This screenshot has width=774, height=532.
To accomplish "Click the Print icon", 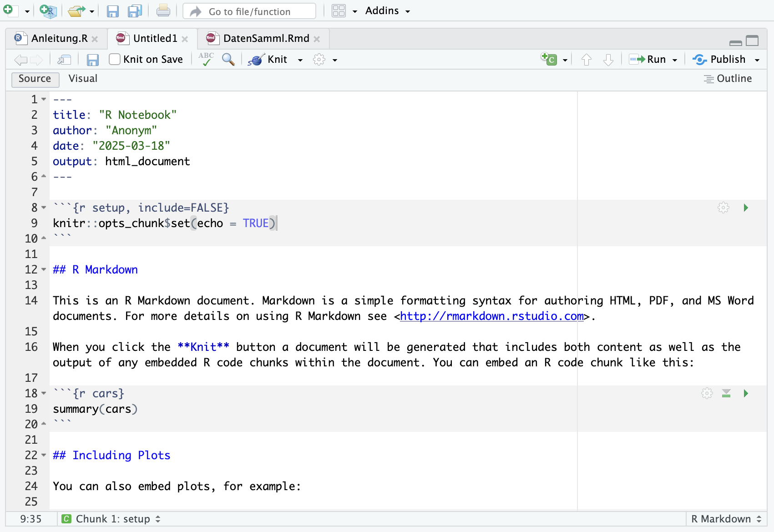I will click(163, 11).
